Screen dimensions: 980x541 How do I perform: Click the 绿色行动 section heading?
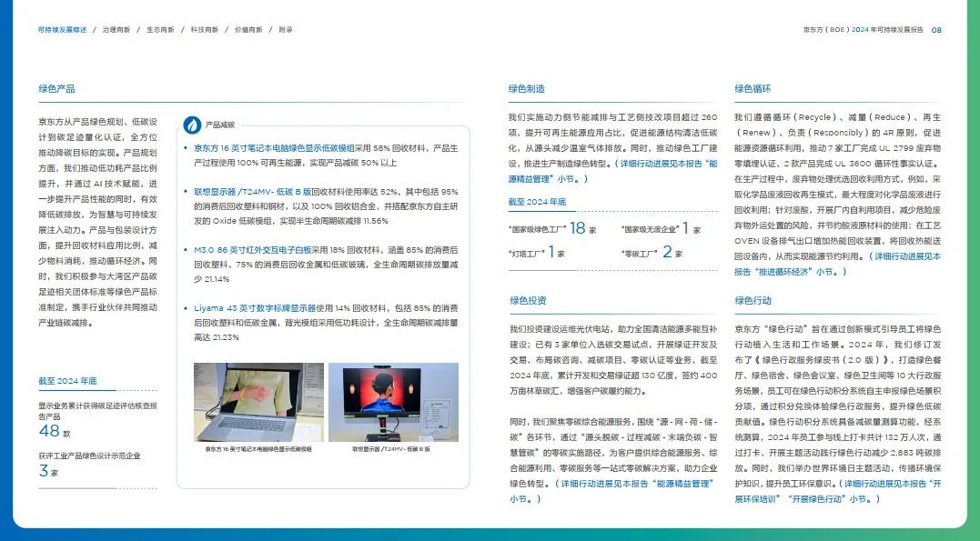[x=753, y=300]
